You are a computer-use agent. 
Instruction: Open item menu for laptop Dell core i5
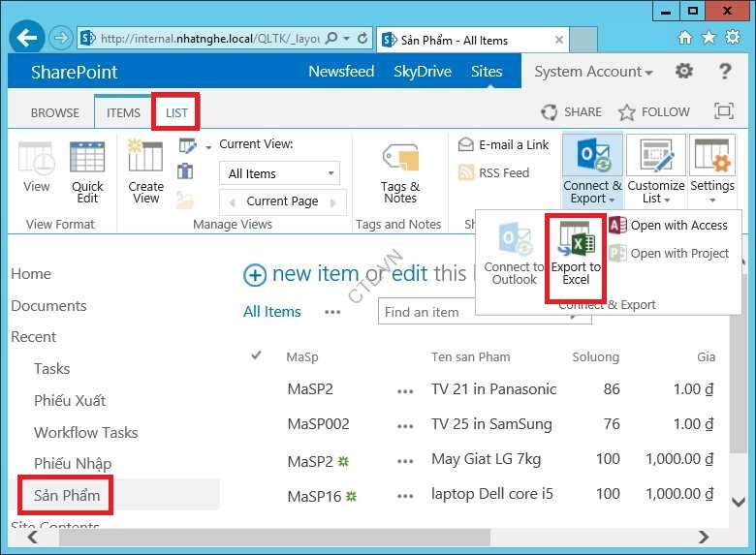coord(405,496)
